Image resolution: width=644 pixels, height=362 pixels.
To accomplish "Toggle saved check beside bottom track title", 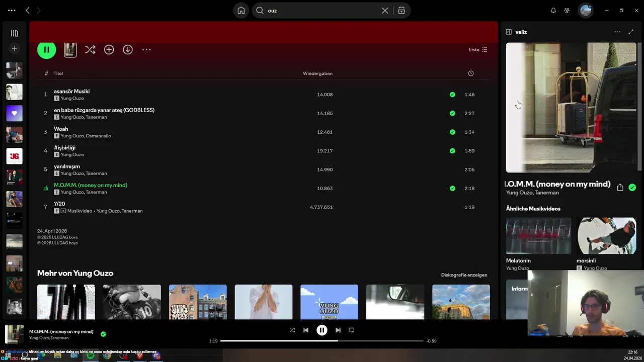I will click(x=103, y=334).
